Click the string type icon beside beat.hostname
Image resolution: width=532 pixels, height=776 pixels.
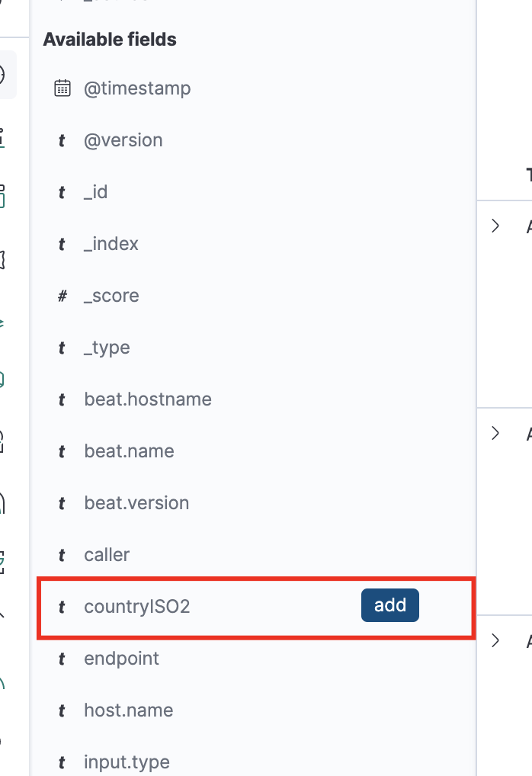(x=62, y=399)
